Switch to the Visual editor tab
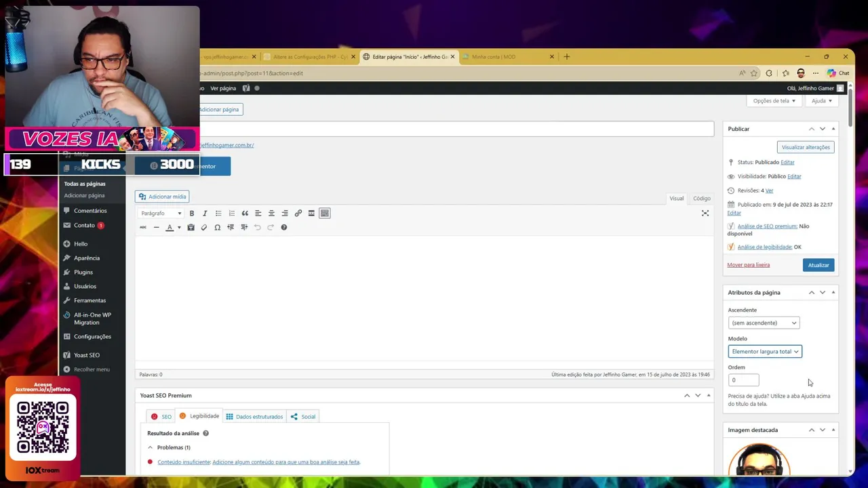The height and width of the screenshot is (488, 868). (x=677, y=198)
